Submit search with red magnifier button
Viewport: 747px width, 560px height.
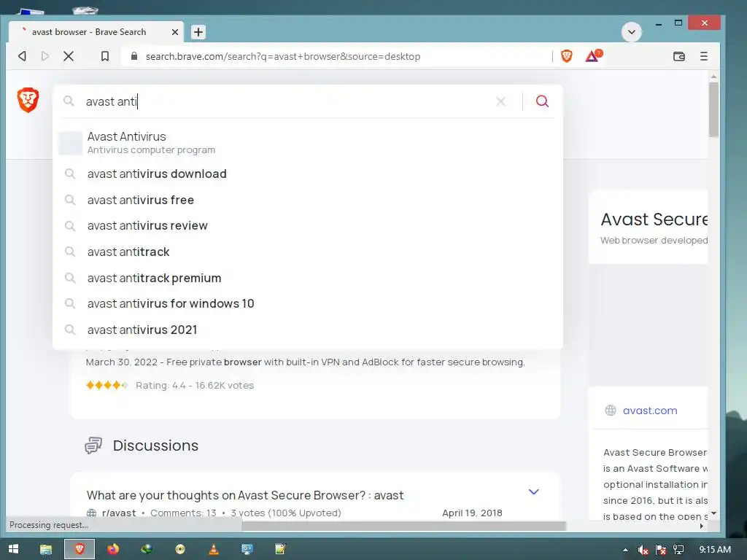point(542,101)
